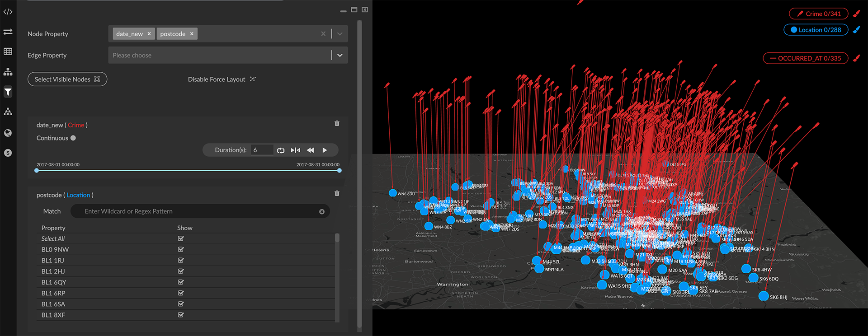Select the filter funnel sidebar icon
Viewport: 868px width, 336px height.
[8, 92]
